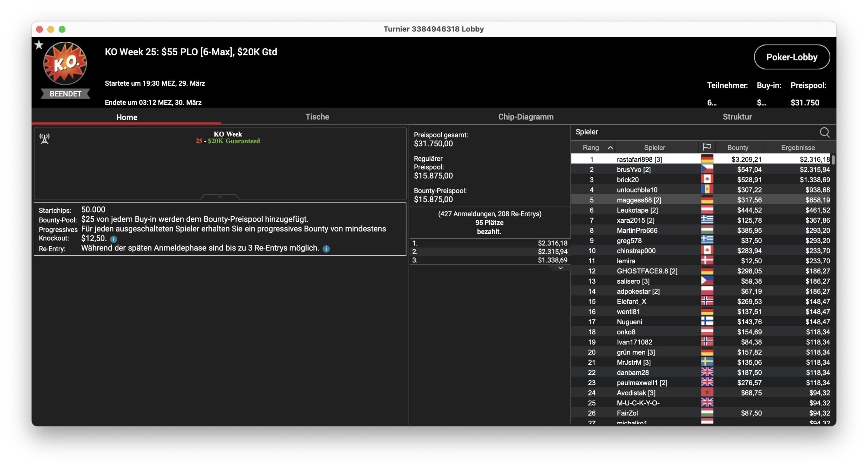
Task: Sort by Ergebnisse column header
Action: (x=797, y=147)
